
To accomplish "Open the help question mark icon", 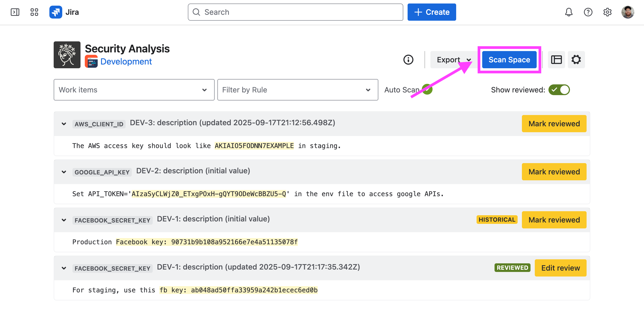I will tap(588, 12).
